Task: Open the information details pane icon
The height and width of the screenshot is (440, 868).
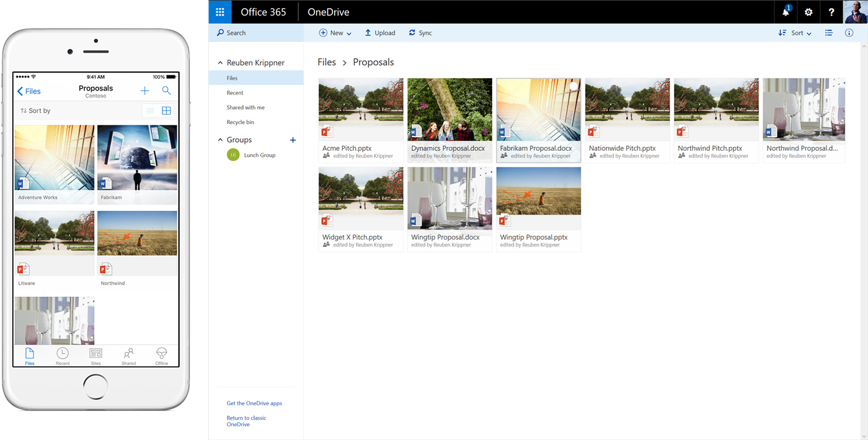Action: click(x=849, y=33)
